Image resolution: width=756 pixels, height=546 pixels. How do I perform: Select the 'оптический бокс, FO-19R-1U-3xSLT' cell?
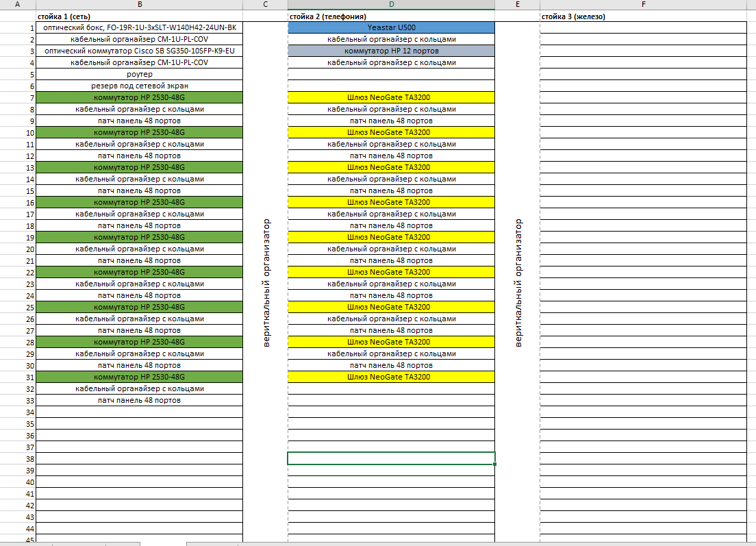point(139,27)
